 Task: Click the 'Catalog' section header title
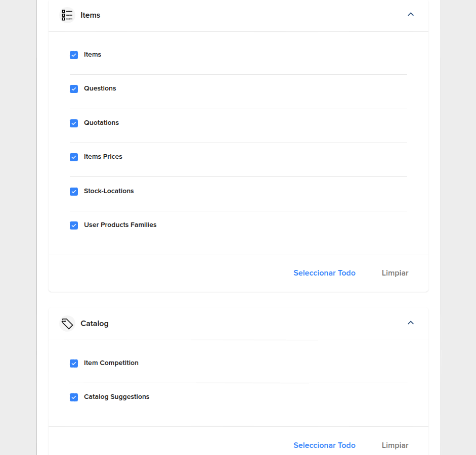click(95, 324)
